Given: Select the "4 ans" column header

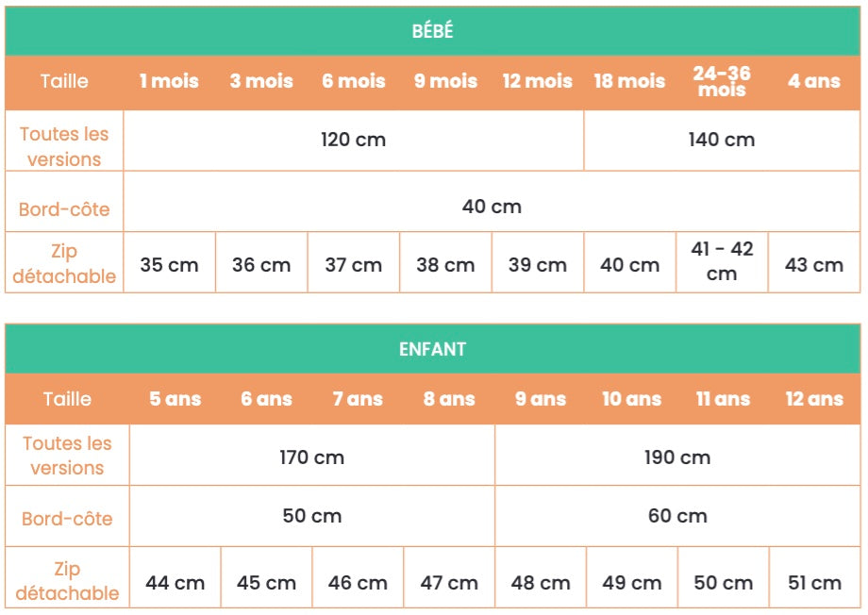Looking at the screenshot, I should pyautogui.click(x=814, y=81).
